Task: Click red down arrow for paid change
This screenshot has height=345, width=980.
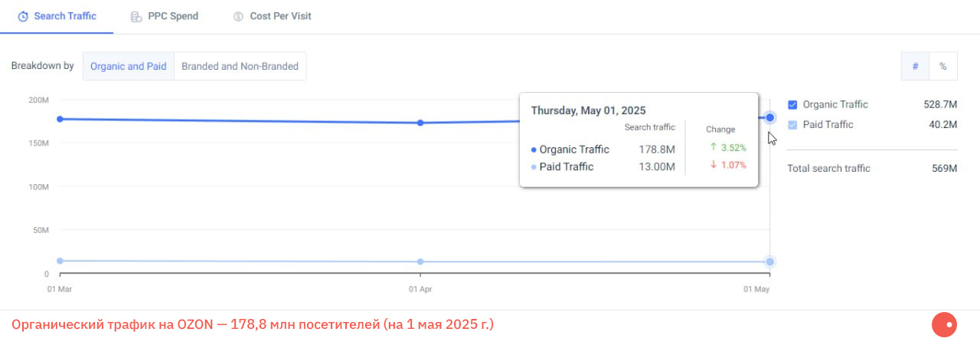Action: (x=713, y=165)
